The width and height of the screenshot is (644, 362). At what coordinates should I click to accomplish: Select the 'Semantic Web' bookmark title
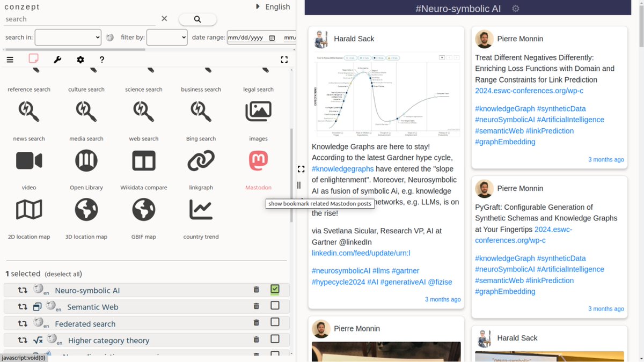pyautogui.click(x=93, y=307)
